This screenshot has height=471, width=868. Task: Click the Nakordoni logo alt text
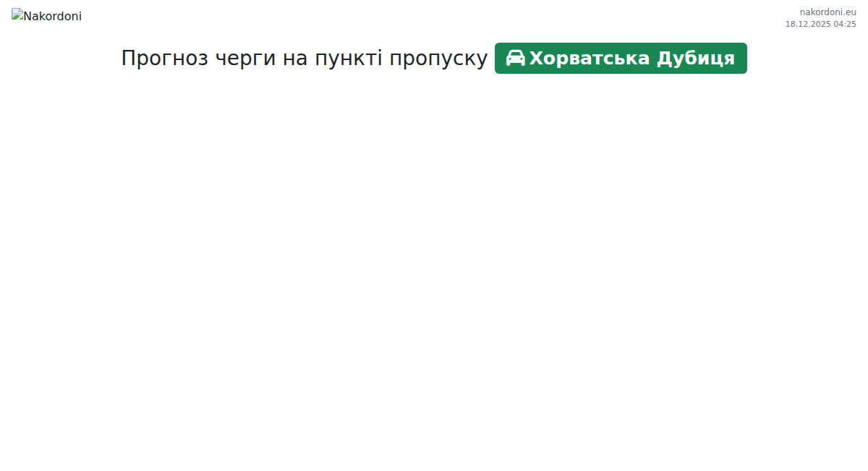coord(52,17)
